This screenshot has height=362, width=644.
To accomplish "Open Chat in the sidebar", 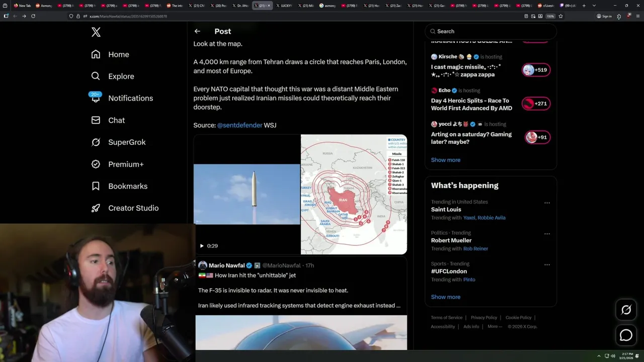I will click(x=108, y=120).
